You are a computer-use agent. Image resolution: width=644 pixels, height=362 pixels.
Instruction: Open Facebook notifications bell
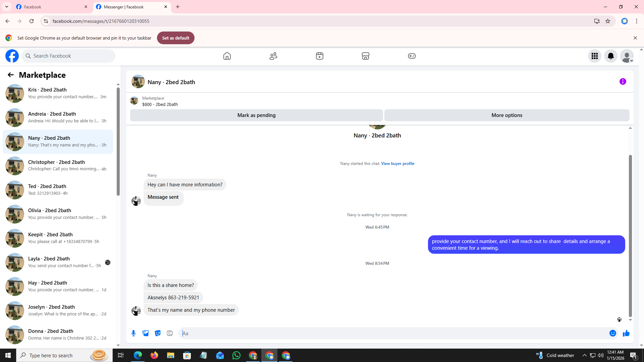pos(610,56)
